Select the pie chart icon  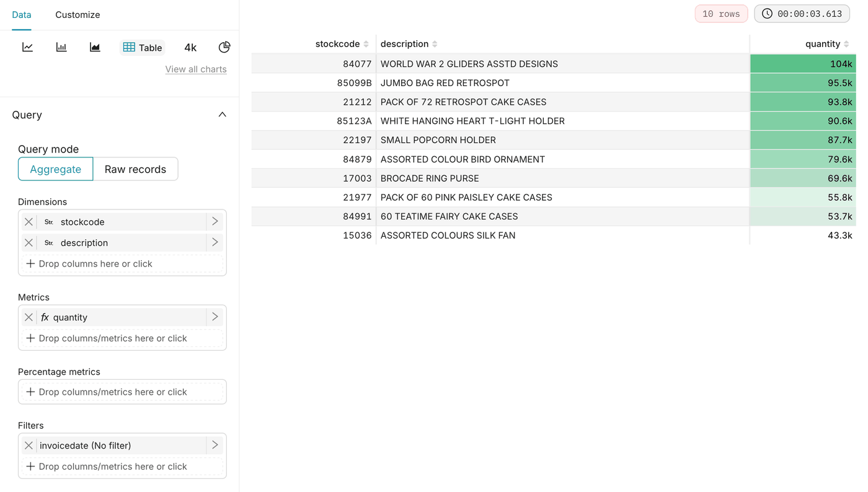click(x=224, y=47)
